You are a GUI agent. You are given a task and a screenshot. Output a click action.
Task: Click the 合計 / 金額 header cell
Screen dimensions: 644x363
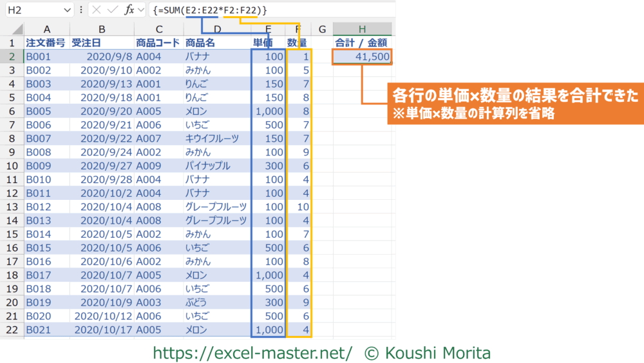pos(362,43)
